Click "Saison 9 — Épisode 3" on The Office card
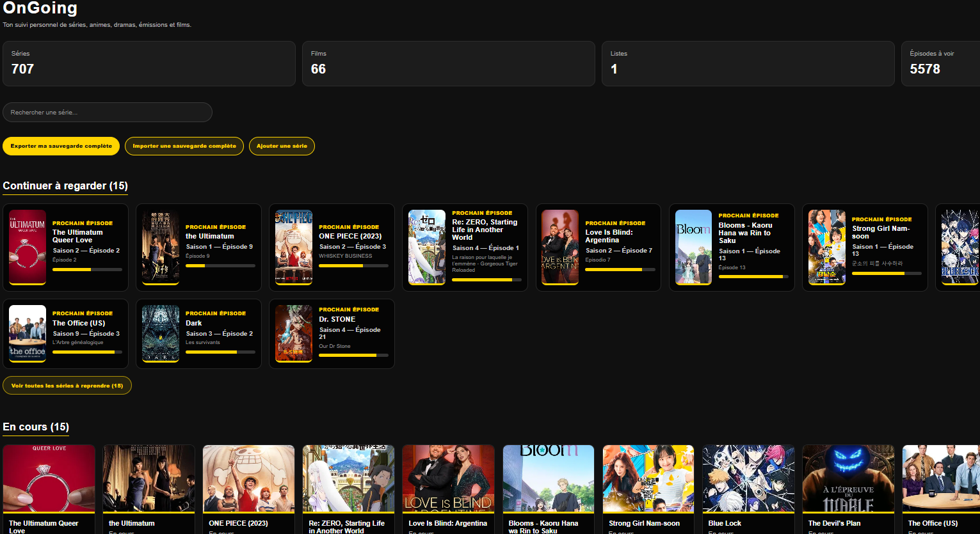The image size is (980, 534). (x=86, y=334)
